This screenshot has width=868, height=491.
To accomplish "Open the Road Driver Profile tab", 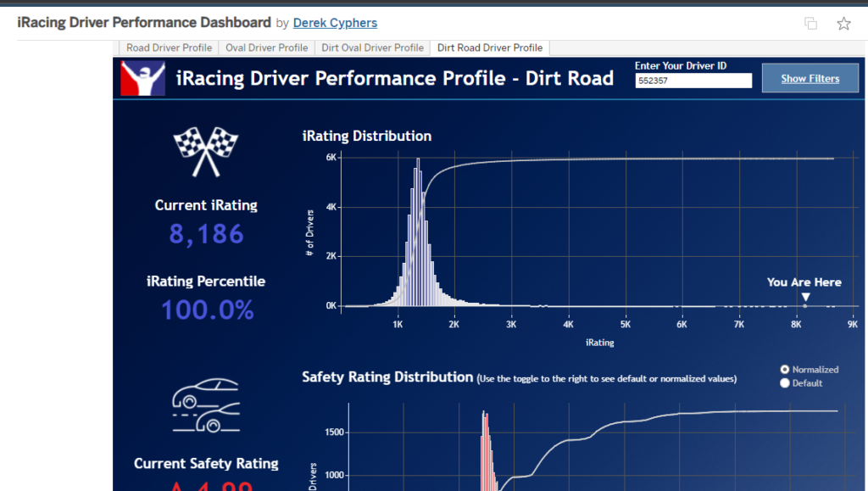I will click(170, 47).
